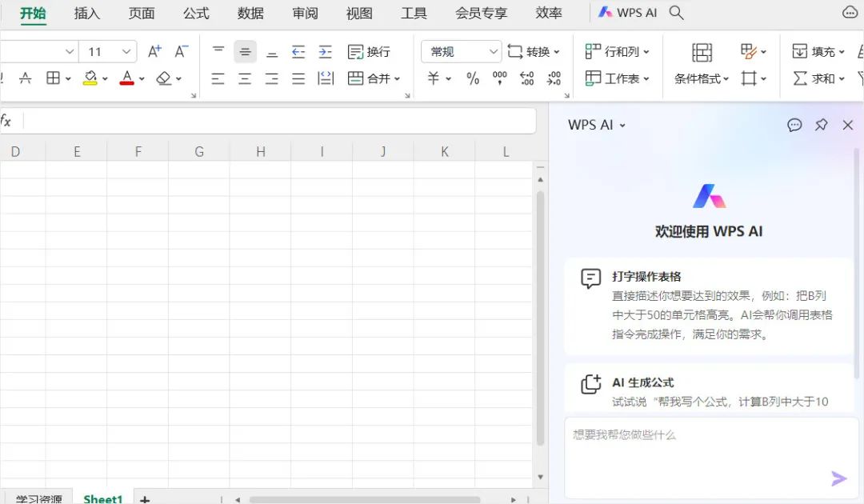Viewport: 864px width, 504px height.
Task: Open fill color dropdown arrow
Action: click(x=105, y=78)
